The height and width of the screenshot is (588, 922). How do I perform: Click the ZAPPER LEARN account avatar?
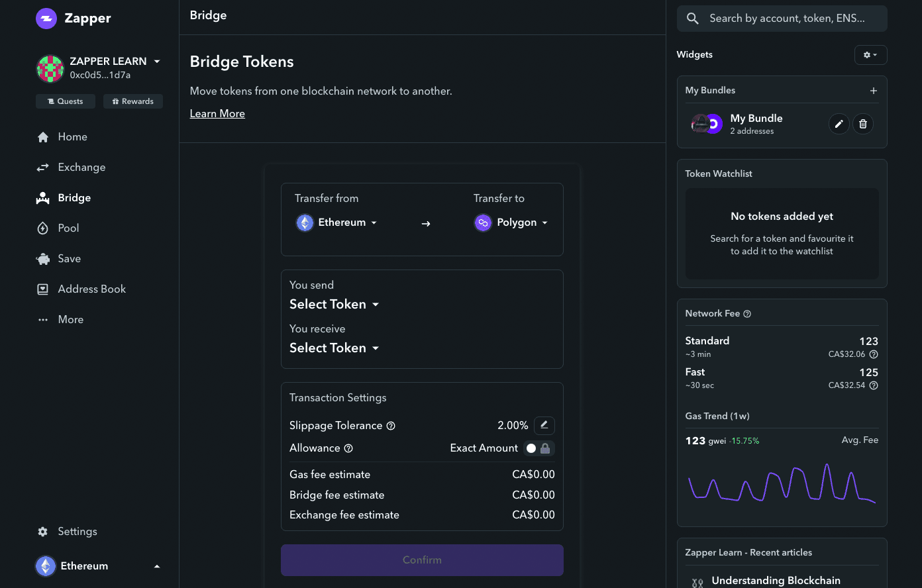[x=50, y=68]
